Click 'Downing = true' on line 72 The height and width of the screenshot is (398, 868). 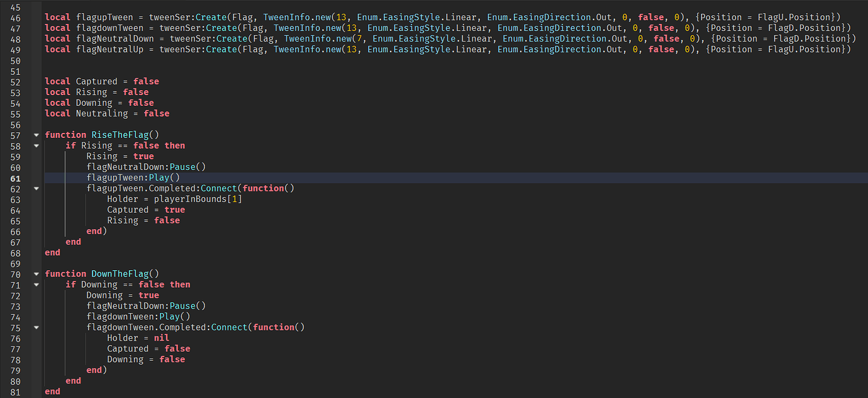123,295
